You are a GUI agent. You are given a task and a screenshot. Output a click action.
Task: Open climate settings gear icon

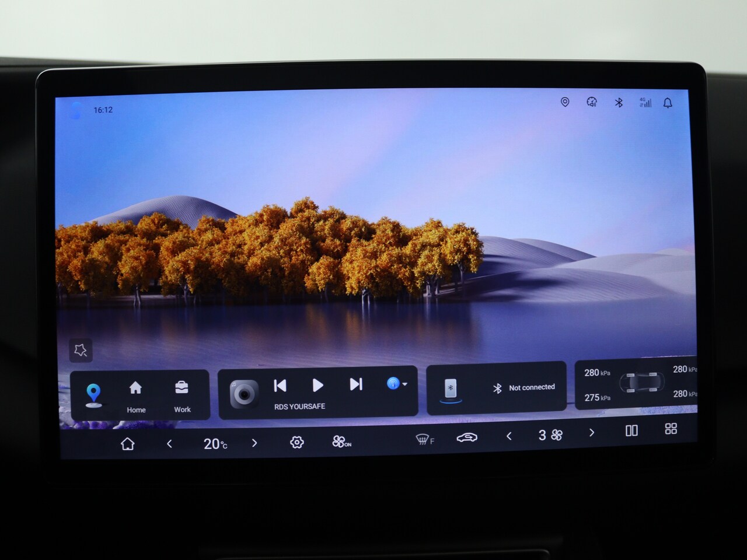296,443
